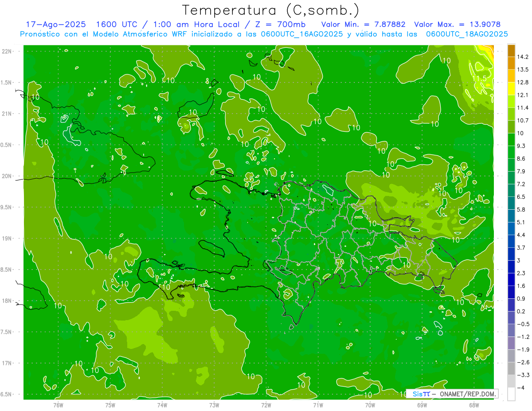Pick the gray swatch between -3.3 and -2.6
Image resolution: width=532 pixels, height=411 pixels.
click(511, 368)
